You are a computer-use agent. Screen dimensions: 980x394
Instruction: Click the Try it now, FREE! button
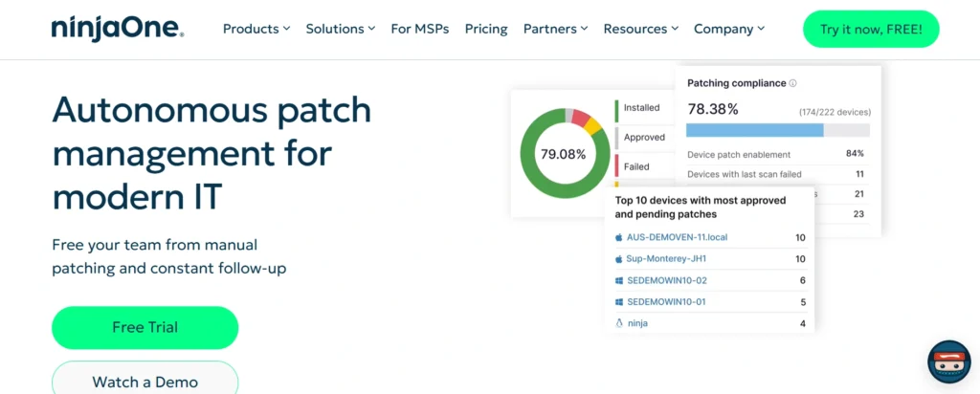[x=871, y=29]
